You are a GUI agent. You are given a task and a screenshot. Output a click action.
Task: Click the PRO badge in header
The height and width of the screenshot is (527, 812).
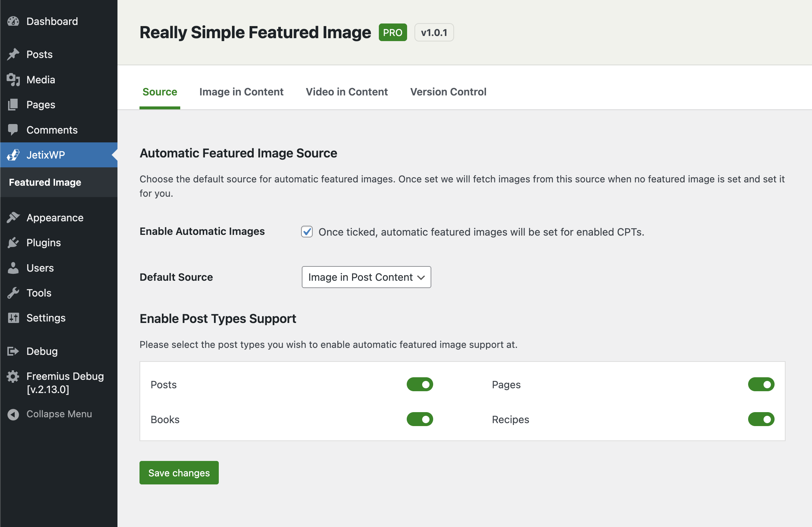(392, 33)
